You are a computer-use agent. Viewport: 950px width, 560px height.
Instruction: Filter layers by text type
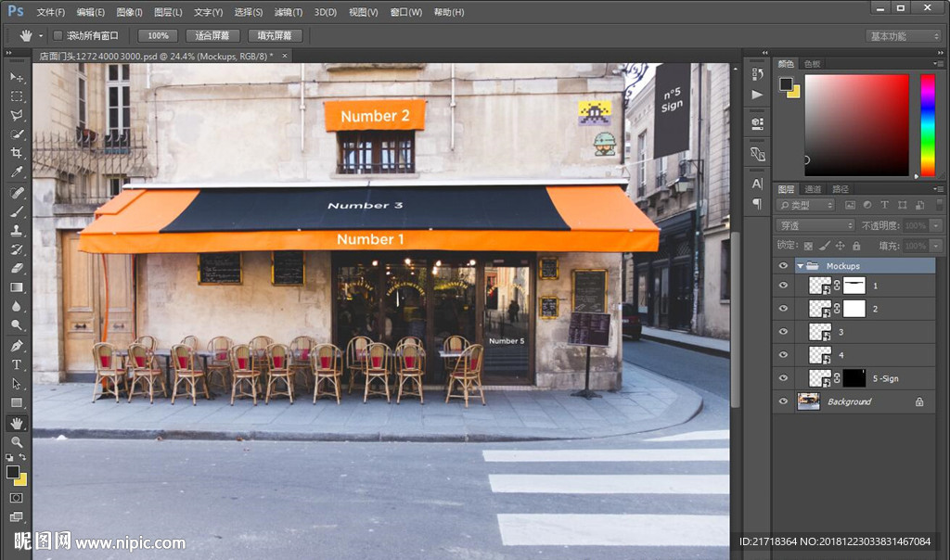click(x=884, y=205)
